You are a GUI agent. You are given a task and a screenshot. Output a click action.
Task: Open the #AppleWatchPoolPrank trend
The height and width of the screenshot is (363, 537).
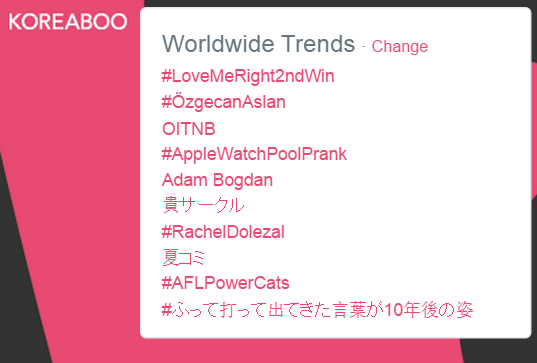pos(254,154)
